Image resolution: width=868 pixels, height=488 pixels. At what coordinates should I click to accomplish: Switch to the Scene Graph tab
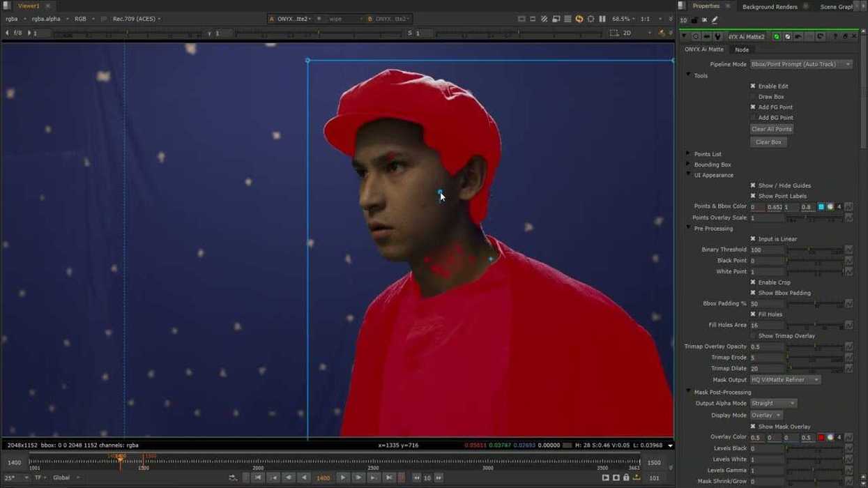click(x=837, y=6)
